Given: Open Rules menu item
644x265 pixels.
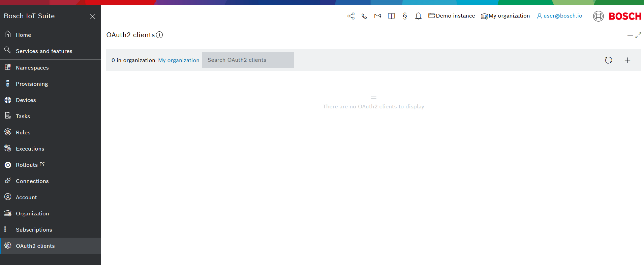Looking at the screenshot, I should [x=50, y=132].
